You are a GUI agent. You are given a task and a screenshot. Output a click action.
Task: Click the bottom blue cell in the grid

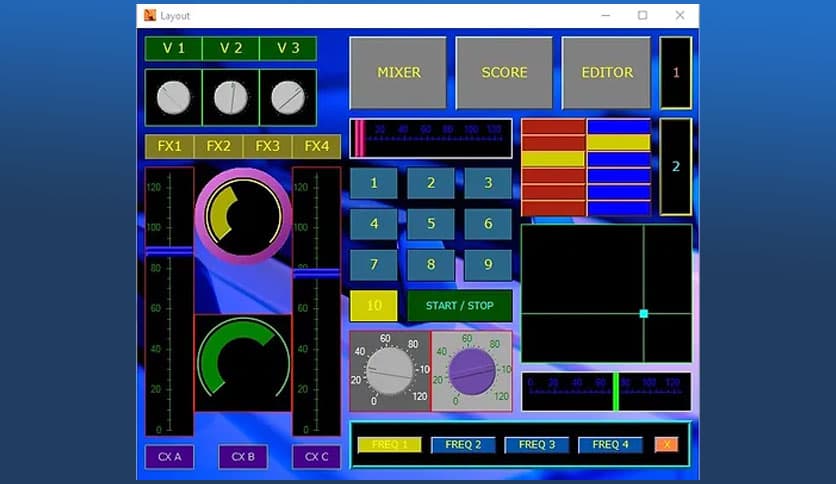[x=618, y=208]
